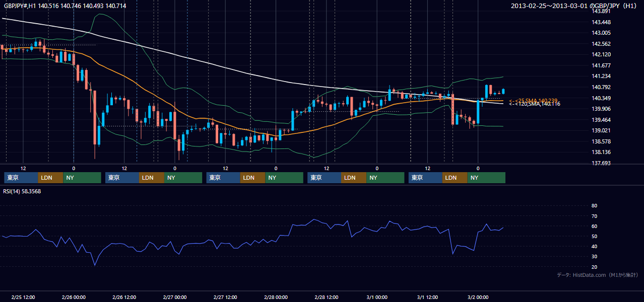Select the LDN session block for 2/25
The width and height of the screenshot is (644, 302).
pos(50,178)
